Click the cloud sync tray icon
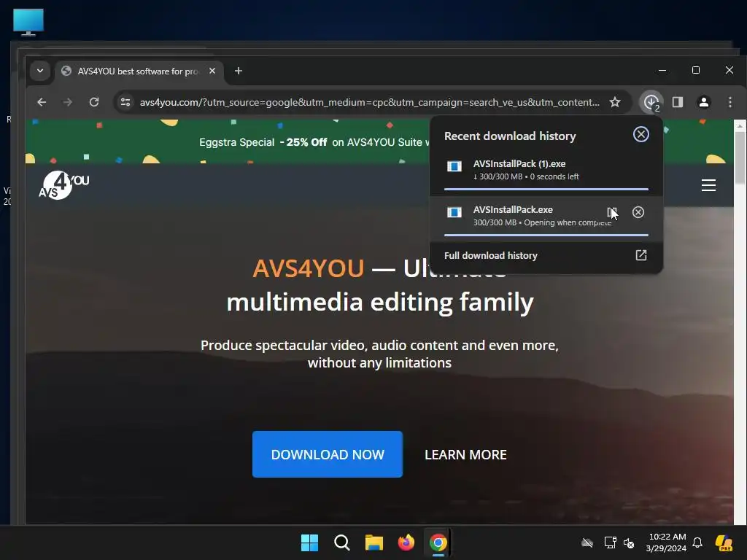Viewport: 747px width, 560px height. pos(587,542)
